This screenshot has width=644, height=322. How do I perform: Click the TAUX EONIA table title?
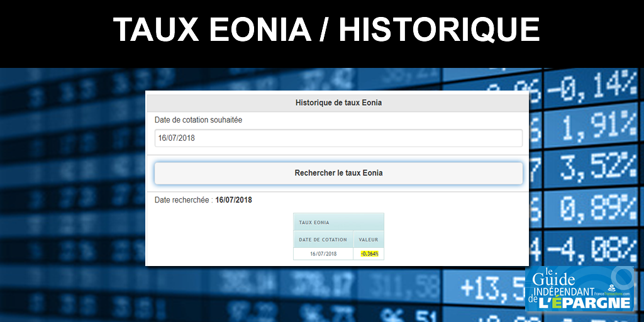[314, 223]
